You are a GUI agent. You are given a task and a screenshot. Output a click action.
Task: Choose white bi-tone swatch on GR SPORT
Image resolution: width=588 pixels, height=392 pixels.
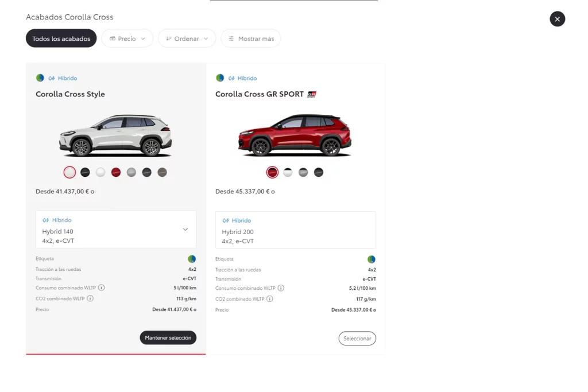288,172
